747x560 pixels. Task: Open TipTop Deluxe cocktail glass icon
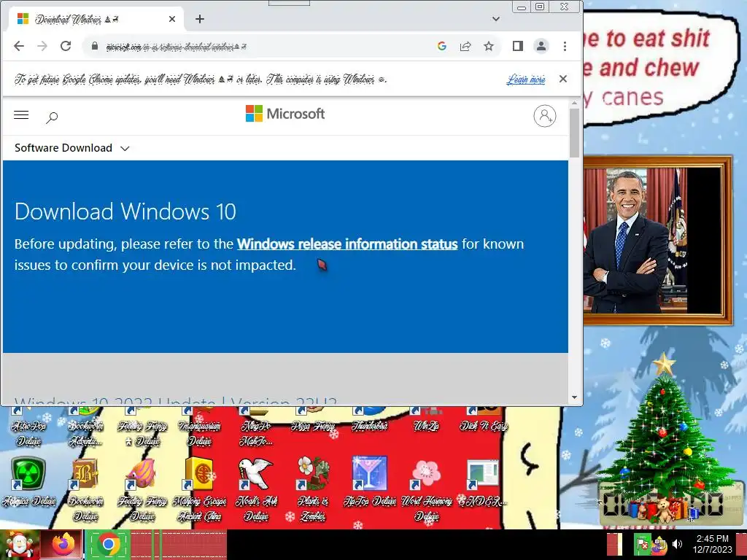coord(370,481)
